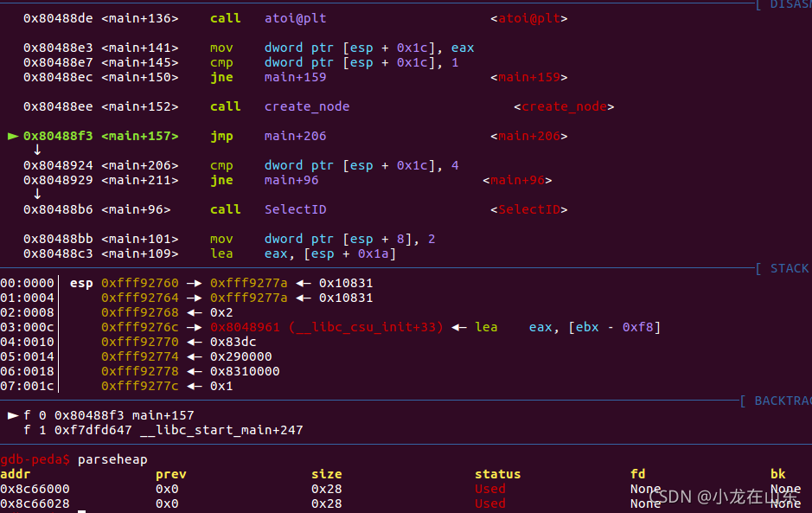812x513 pixels.
Task: Select the bk column header
Action: 777,474
